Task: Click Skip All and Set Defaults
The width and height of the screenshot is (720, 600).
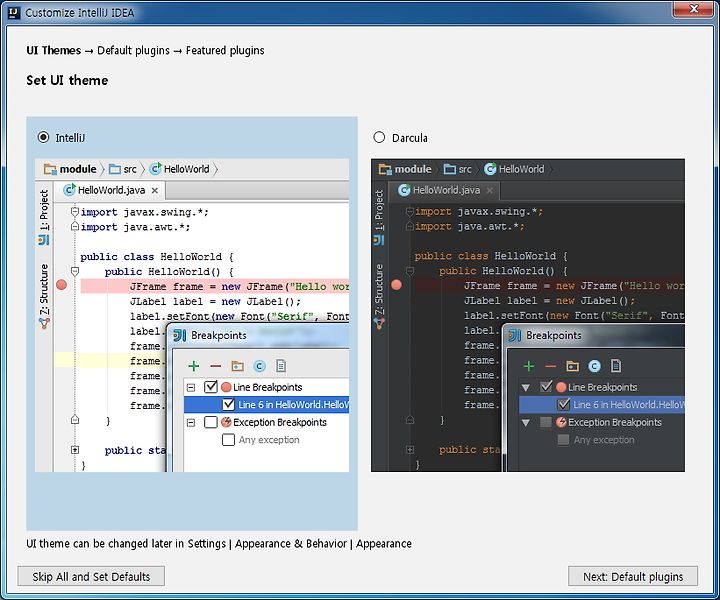Action: [x=91, y=576]
